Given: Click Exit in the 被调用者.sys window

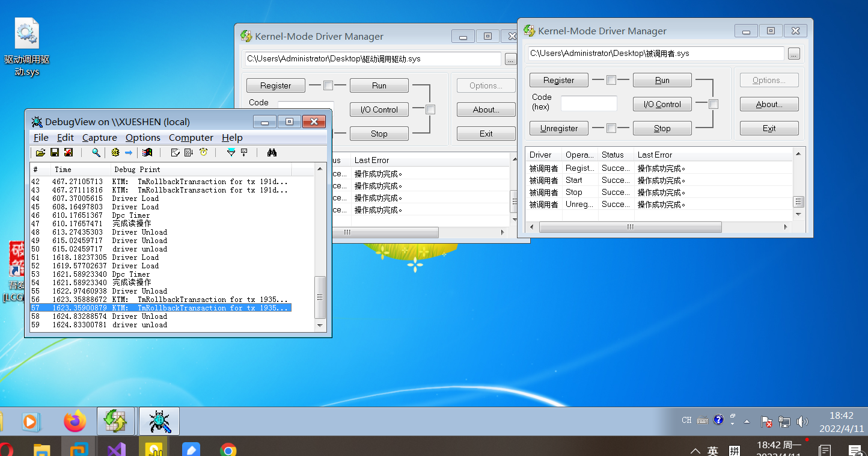Looking at the screenshot, I should (769, 128).
